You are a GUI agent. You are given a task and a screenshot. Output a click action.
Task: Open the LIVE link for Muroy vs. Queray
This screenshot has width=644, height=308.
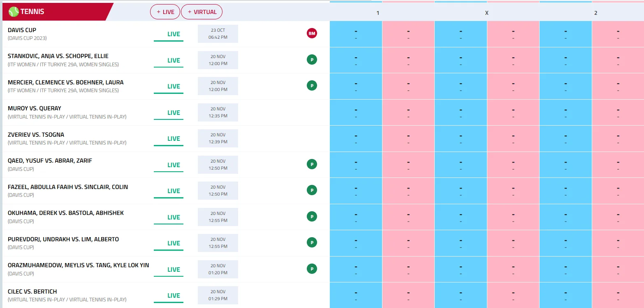[169, 113]
